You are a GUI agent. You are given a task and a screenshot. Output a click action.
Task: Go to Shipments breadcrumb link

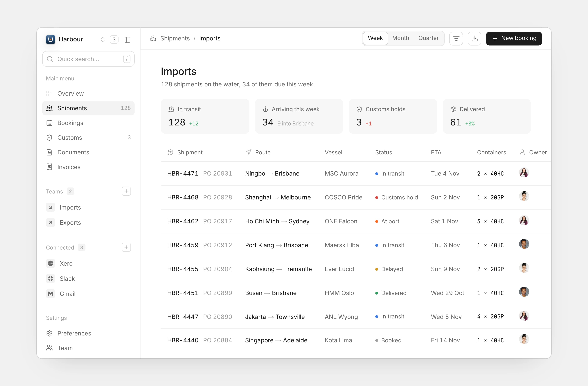(175, 38)
